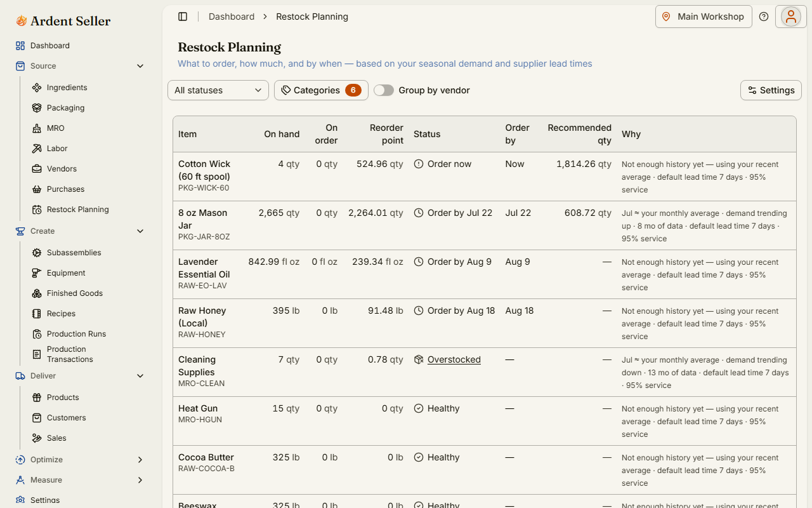
Task: Click the On hand column header
Action: coord(282,134)
